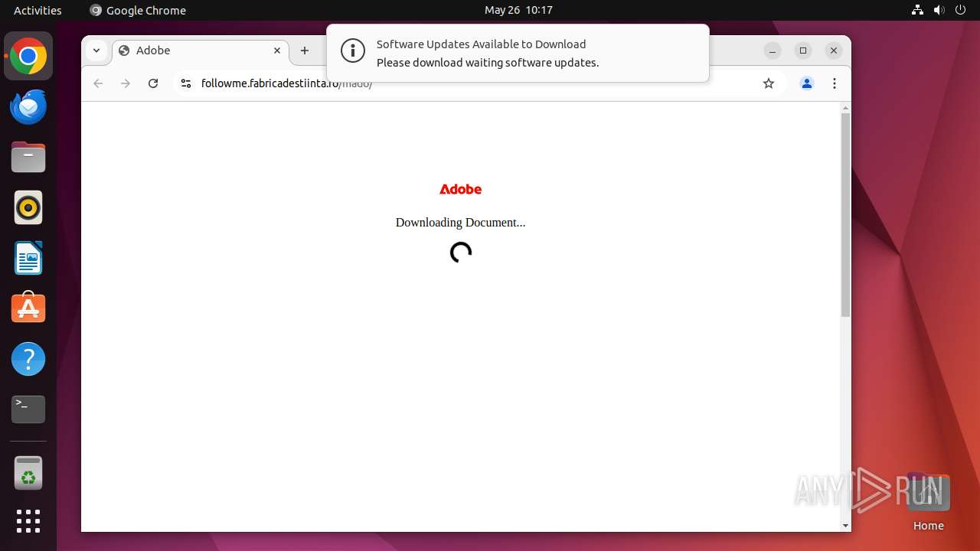Open the Trash icon in the dock
980x551 pixels.
tap(28, 474)
